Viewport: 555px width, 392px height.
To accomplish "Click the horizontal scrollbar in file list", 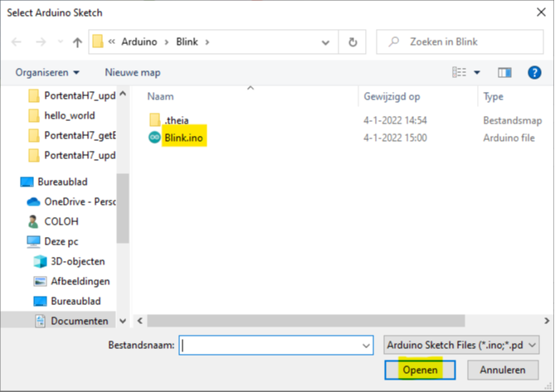I will click(332, 320).
